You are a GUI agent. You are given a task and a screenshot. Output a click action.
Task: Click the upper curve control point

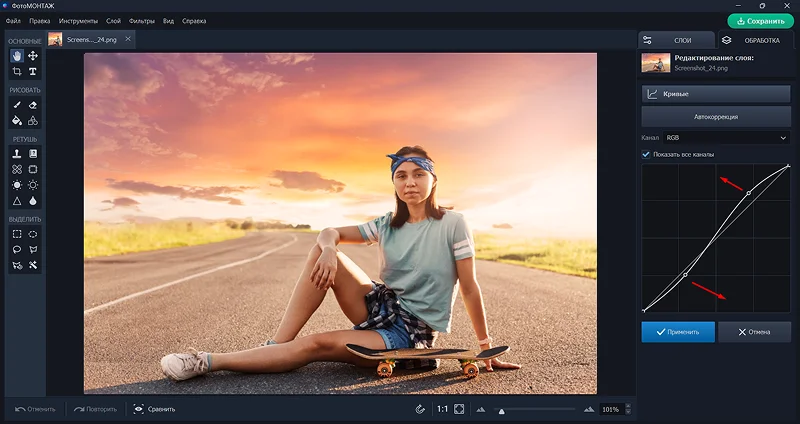[x=748, y=193]
